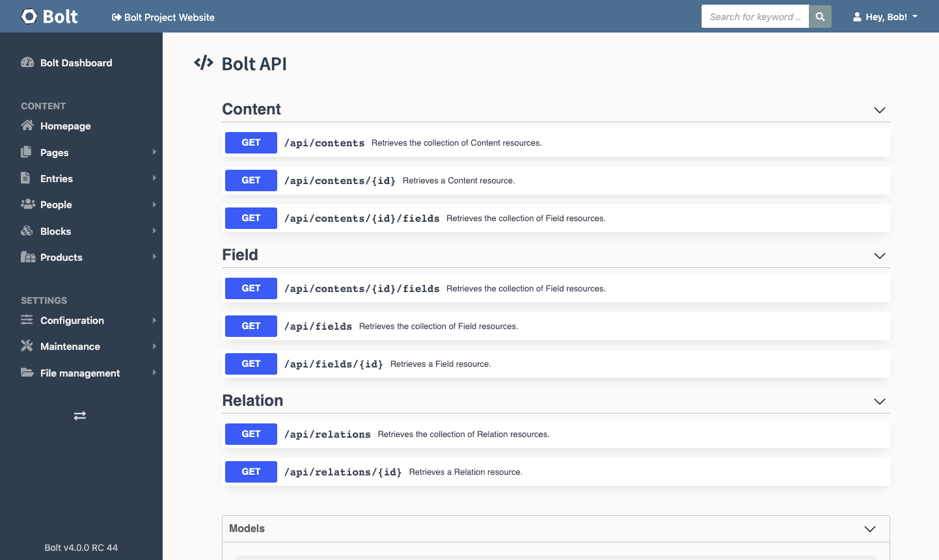Click the search magnifier button
939x560 pixels.
click(820, 16)
